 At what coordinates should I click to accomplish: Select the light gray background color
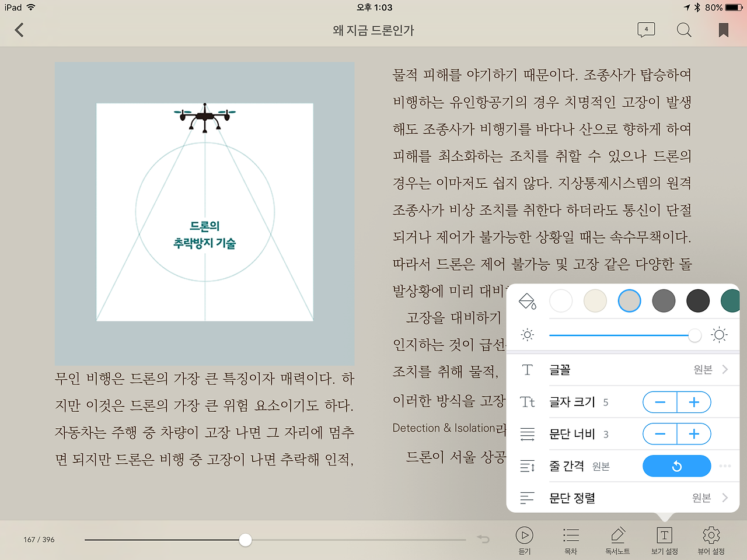(x=629, y=301)
